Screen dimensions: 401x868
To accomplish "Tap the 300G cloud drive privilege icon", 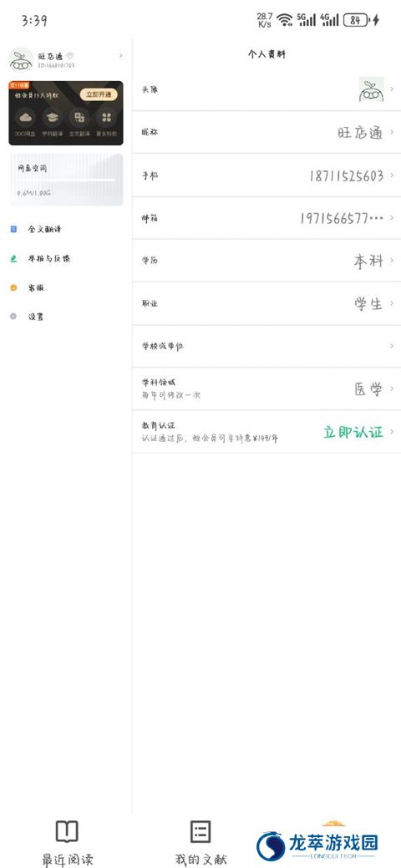I will tap(25, 117).
